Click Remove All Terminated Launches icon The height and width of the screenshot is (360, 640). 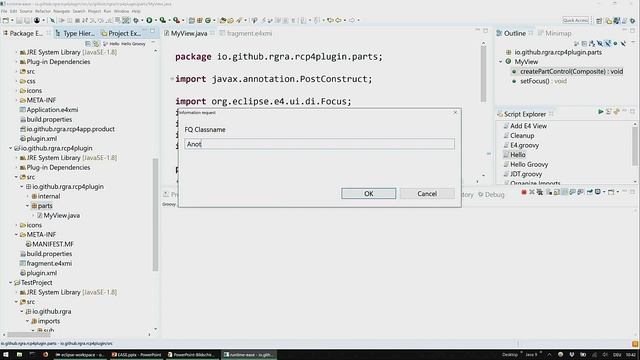540,192
